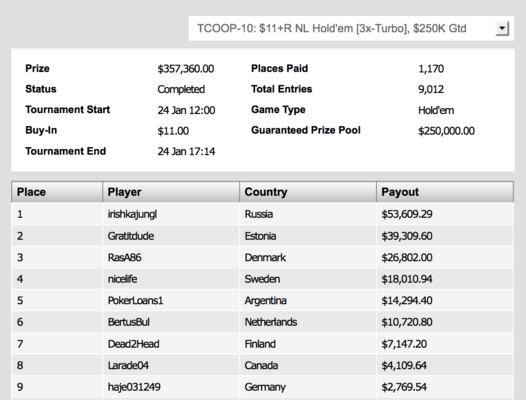Screen dimensions: 526x400
Task: Click player name RasA86
Action: tap(124, 257)
